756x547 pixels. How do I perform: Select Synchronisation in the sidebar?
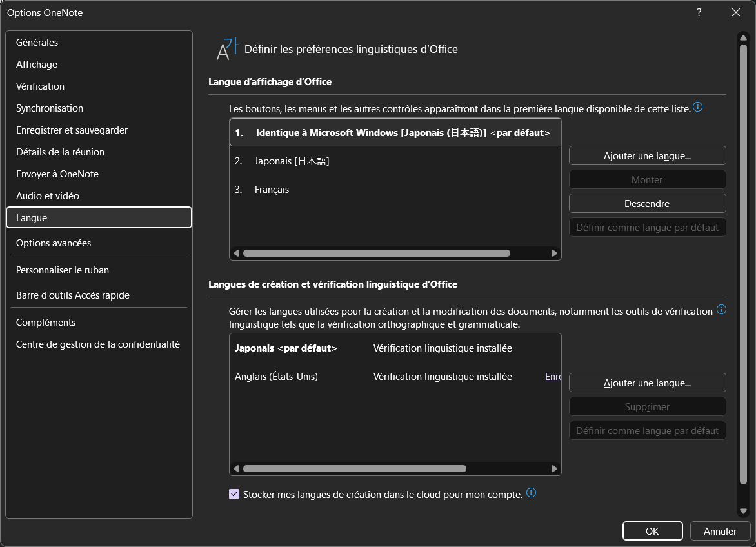pyautogui.click(x=99, y=108)
